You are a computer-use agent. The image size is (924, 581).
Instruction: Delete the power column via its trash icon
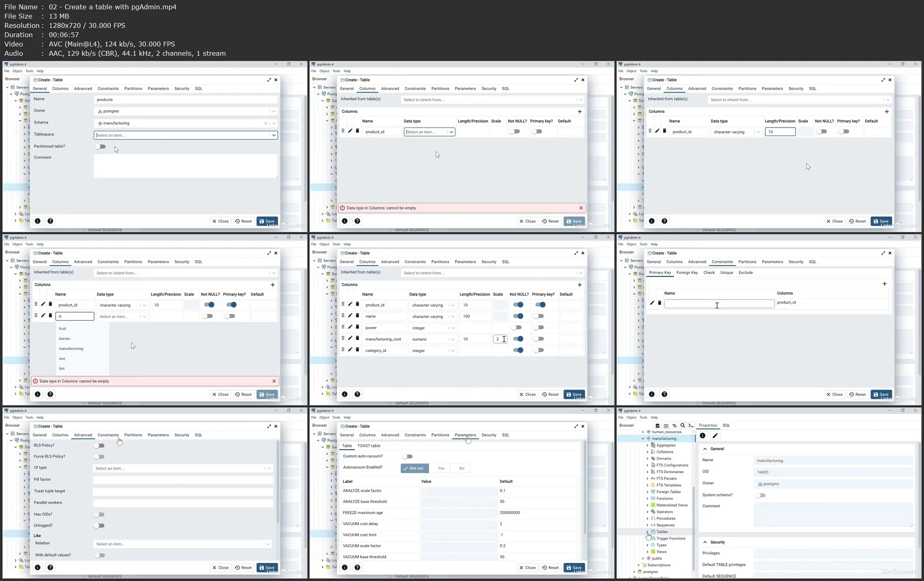[357, 327]
